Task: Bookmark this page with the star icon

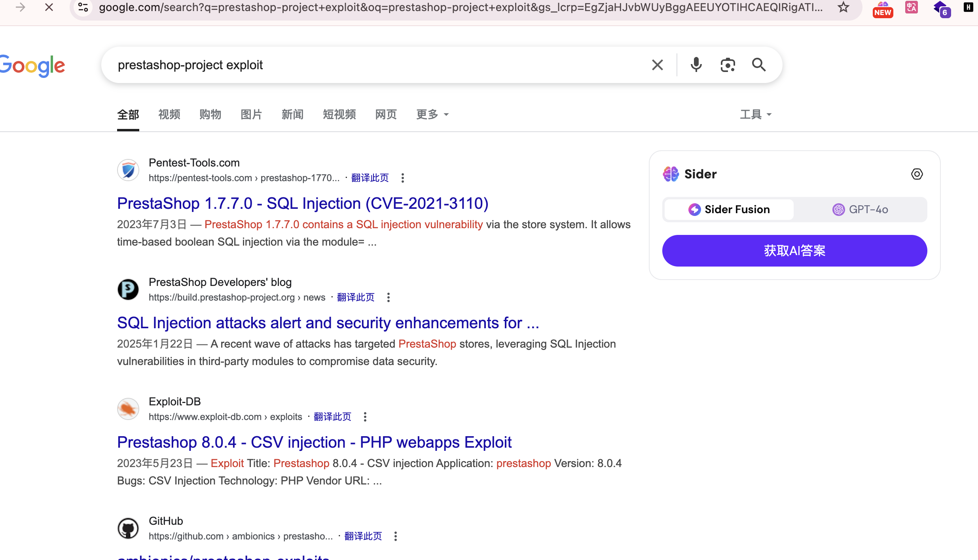Action: tap(843, 7)
